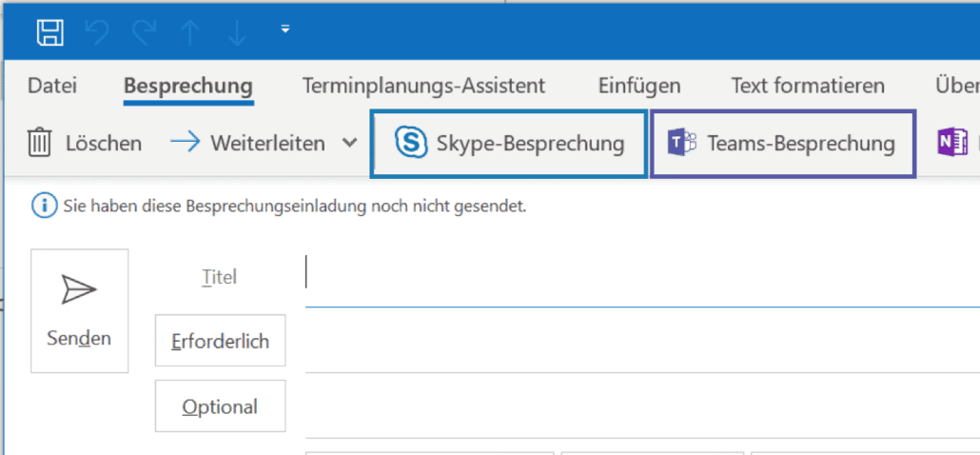Switch to Terminplanungs-Assistent tab
Viewport: 980px width, 455px height.
point(423,86)
